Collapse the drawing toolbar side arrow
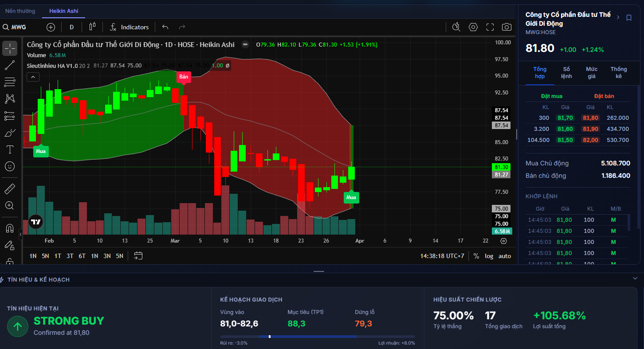The image size is (644, 349). pos(20,234)
